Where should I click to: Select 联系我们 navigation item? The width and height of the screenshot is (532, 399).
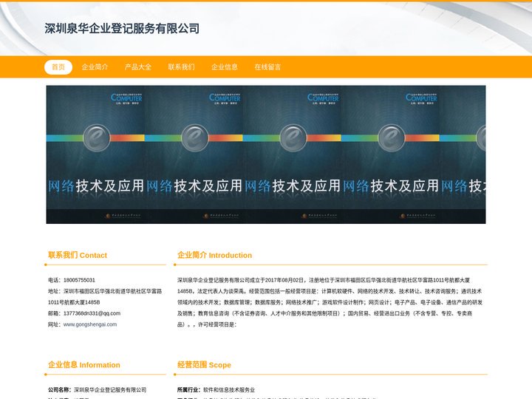tap(181, 66)
